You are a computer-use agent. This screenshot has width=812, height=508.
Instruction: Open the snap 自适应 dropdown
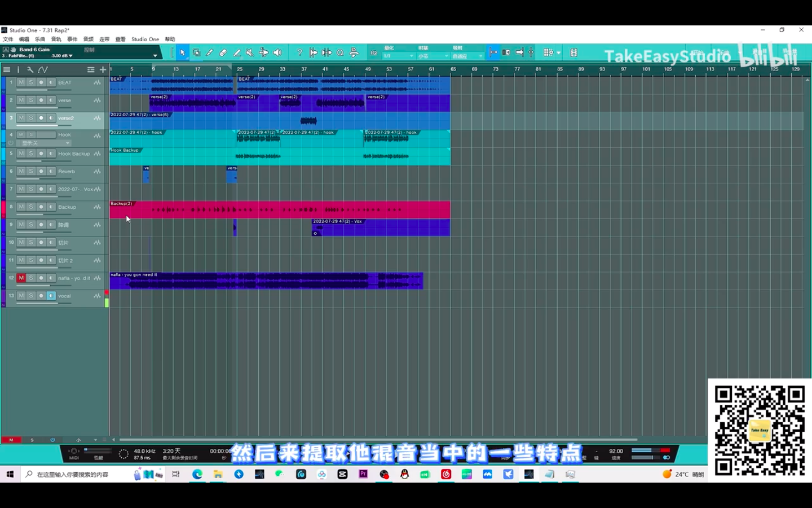coord(467,56)
